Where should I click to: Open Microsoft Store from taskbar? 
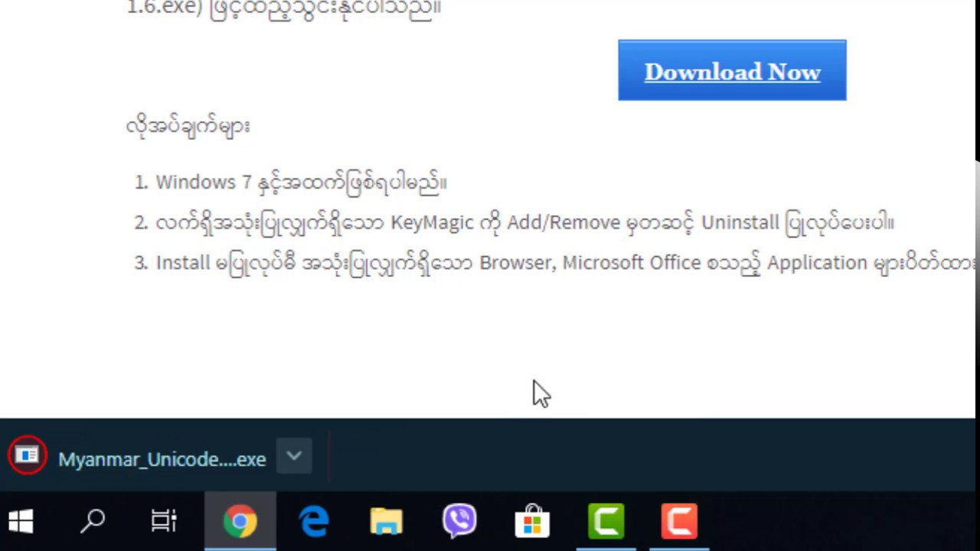click(532, 522)
